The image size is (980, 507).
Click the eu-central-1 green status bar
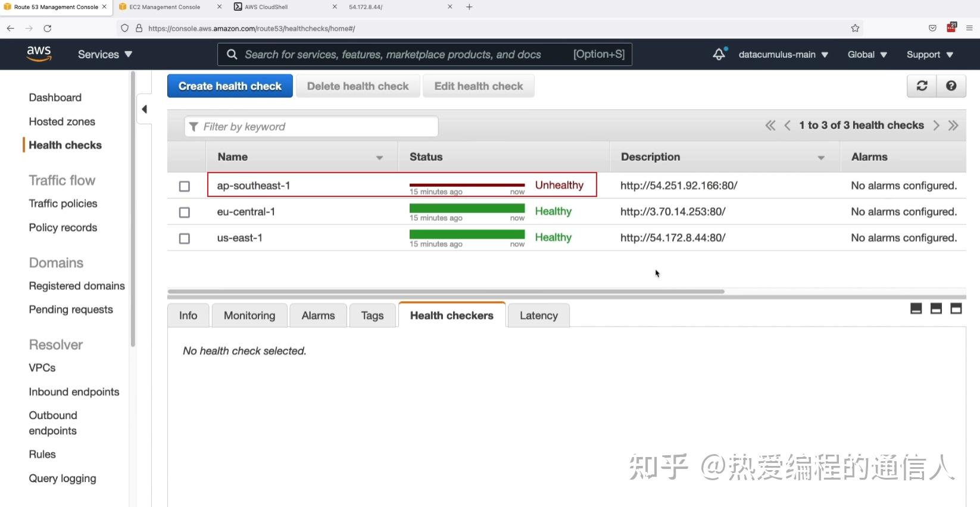tap(467, 208)
